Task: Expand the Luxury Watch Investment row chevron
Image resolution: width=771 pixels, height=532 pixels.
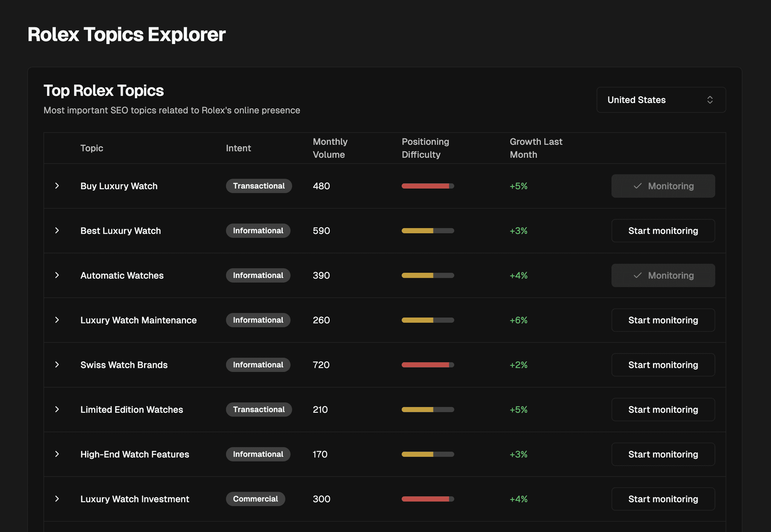Action: pyautogui.click(x=57, y=499)
